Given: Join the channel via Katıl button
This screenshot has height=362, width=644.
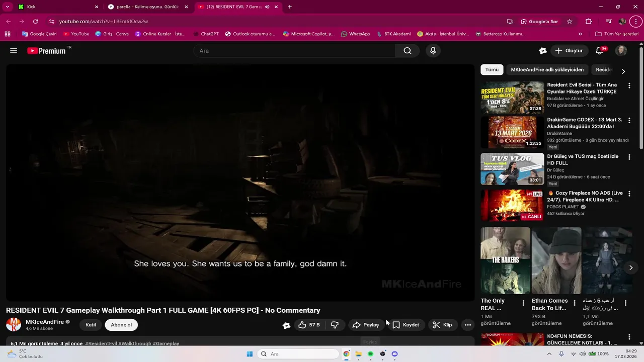Looking at the screenshot, I should pyautogui.click(x=91, y=325).
